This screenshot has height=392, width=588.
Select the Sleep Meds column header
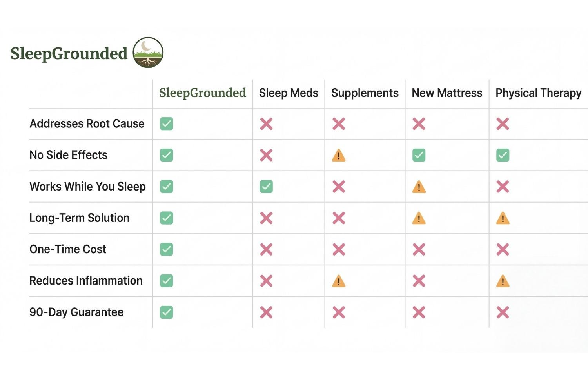[x=289, y=93]
